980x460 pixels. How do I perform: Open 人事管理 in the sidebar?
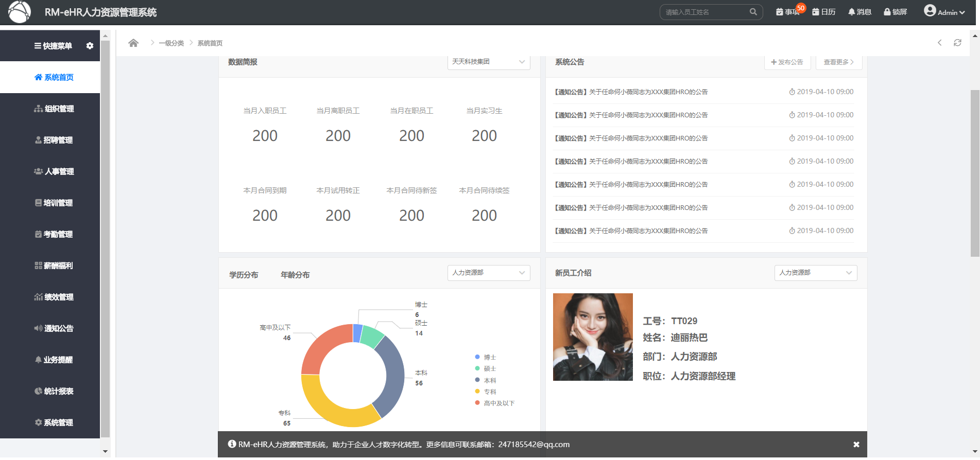pyautogui.click(x=50, y=171)
